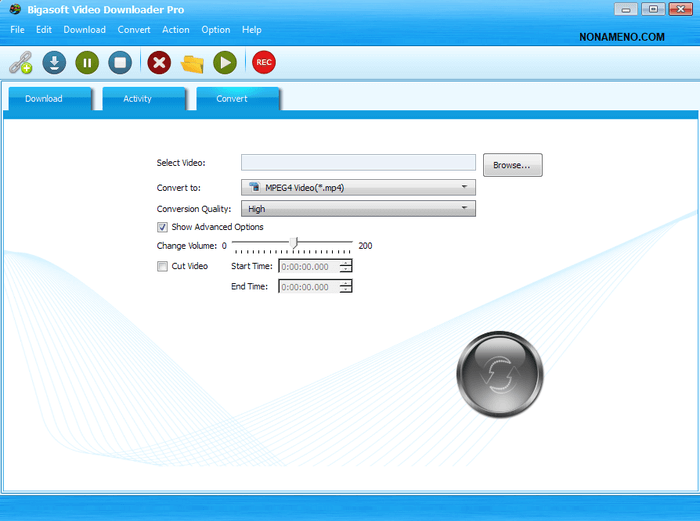The width and height of the screenshot is (700, 521).
Task: Stop download using the blue stop icon
Action: coord(120,63)
